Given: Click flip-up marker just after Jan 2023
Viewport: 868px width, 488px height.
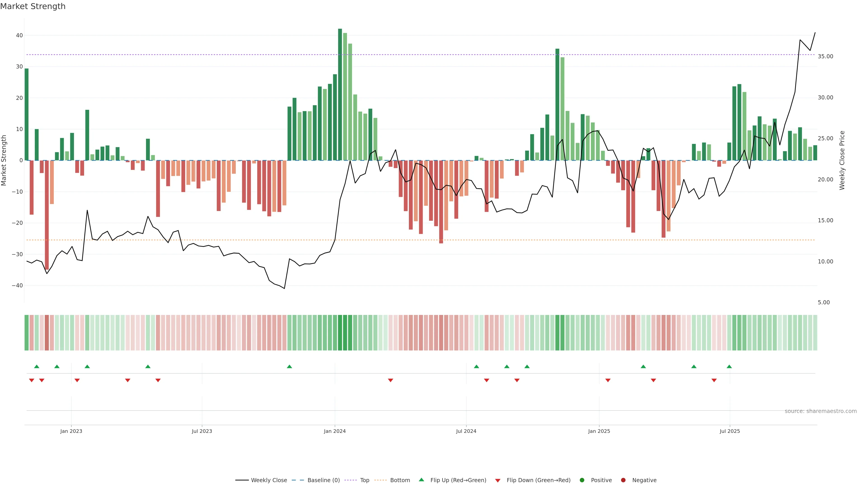Looking at the screenshot, I should point(87,366).
